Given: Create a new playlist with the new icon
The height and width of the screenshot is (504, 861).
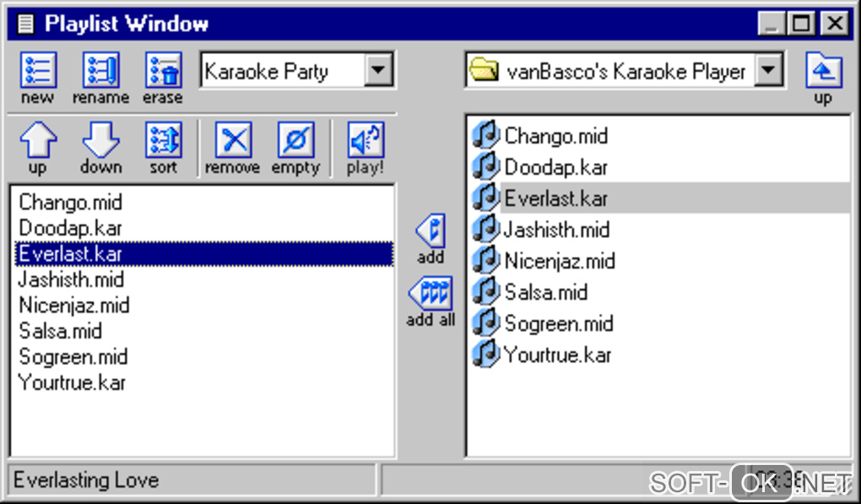Looking at the screenshot, I should coord(38,70).
